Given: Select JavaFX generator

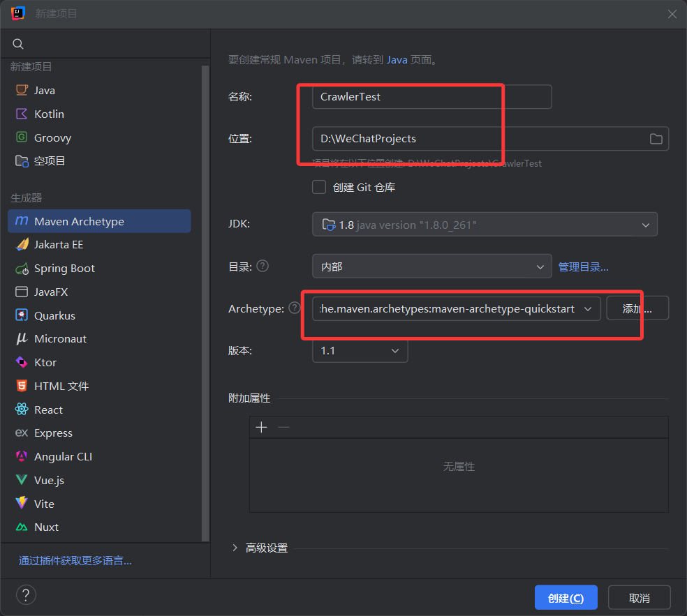Looking at the screenshot, I should point(99,292).
